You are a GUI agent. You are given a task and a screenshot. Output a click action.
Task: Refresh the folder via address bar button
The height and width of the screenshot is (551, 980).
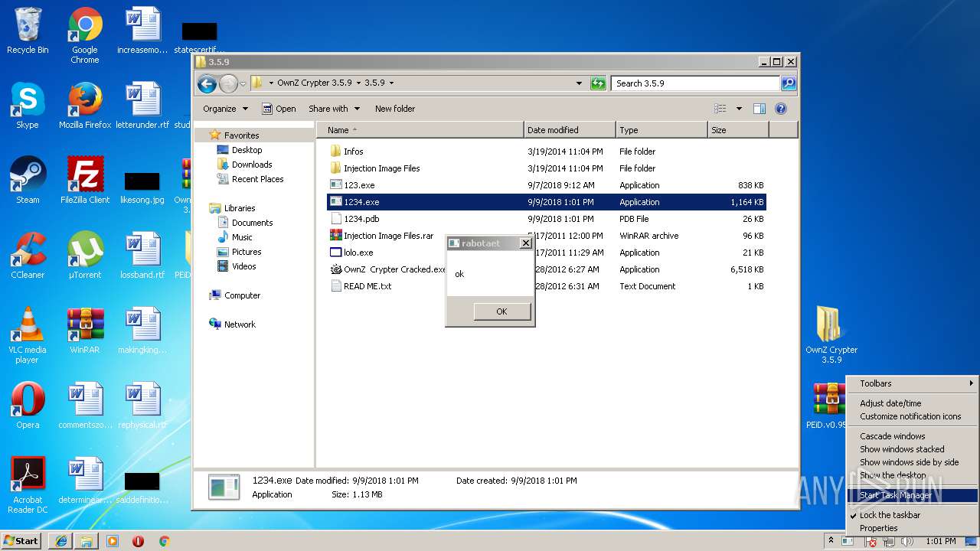pos(598,83)
